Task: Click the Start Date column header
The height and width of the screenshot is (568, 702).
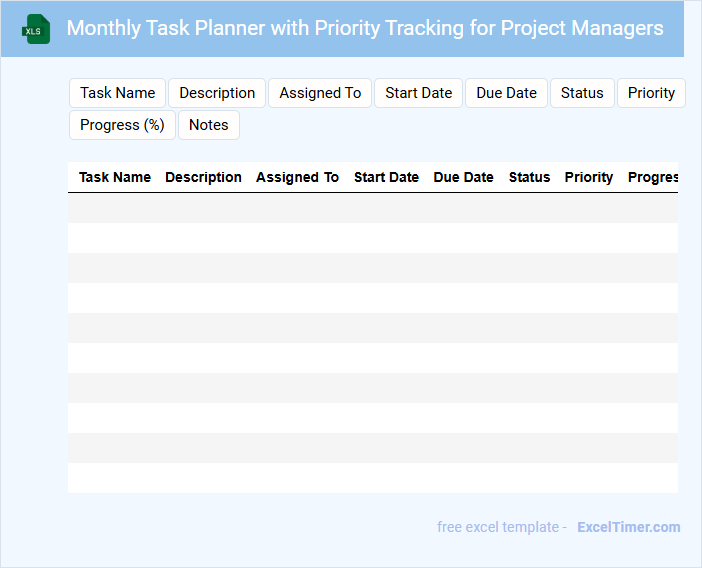Action: pyautogui.click(x=386, y=177)
